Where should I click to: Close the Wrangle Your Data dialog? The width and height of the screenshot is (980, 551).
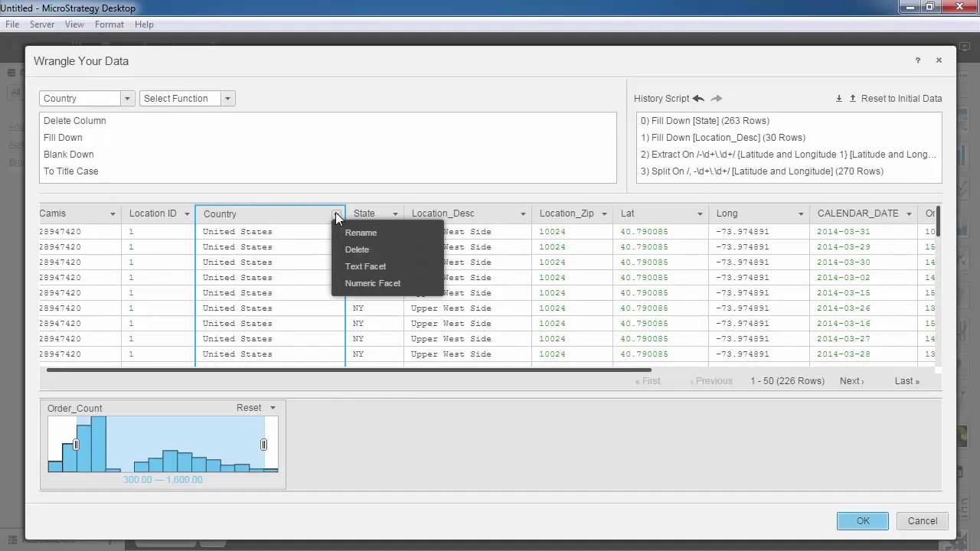click(x=939, y=60)
